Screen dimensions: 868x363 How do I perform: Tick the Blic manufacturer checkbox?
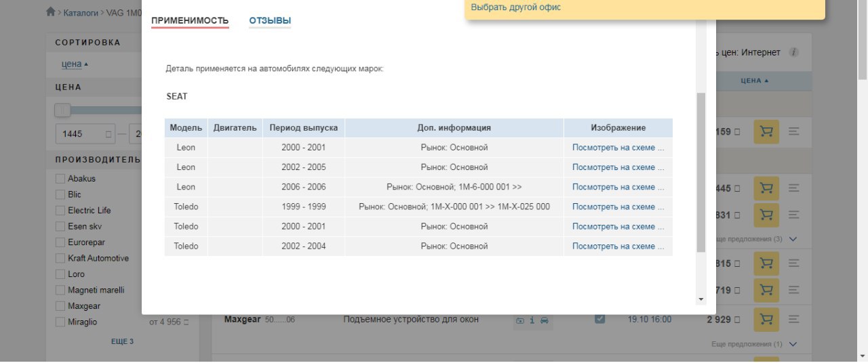60,194
